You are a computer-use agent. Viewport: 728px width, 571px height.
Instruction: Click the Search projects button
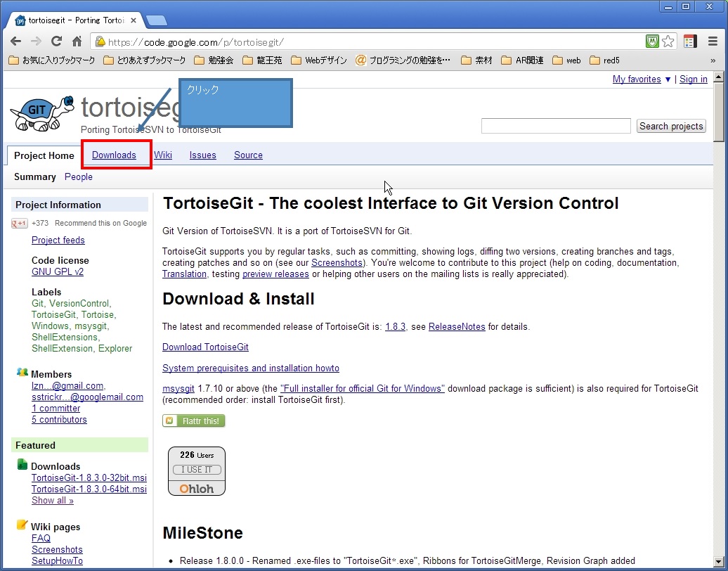click(671, 126)
